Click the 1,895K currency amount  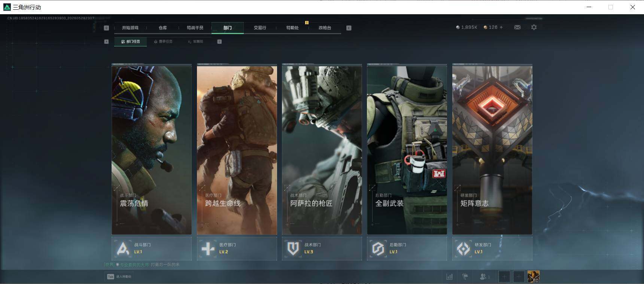coord(469,27)
